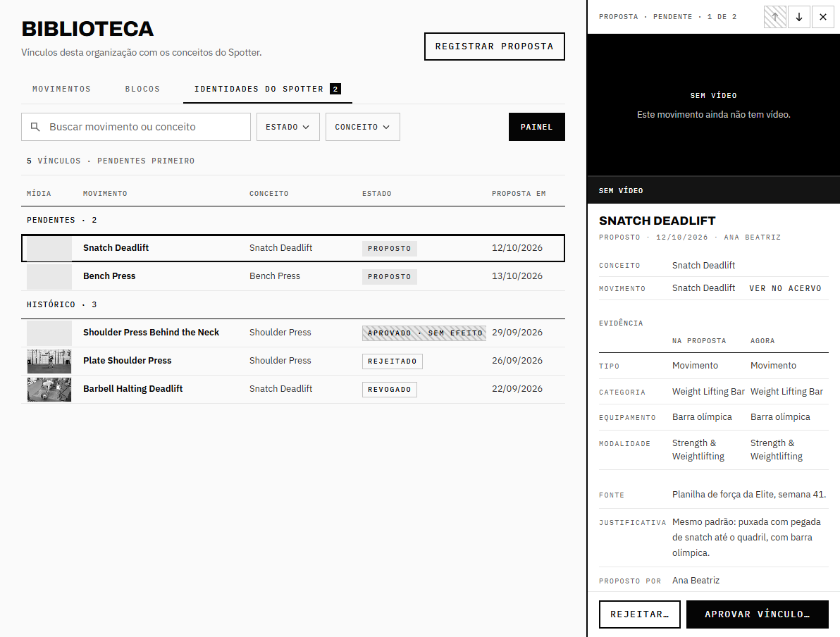Open the Estado filter dropdown
840x637 pixels.
coord(288,127)
